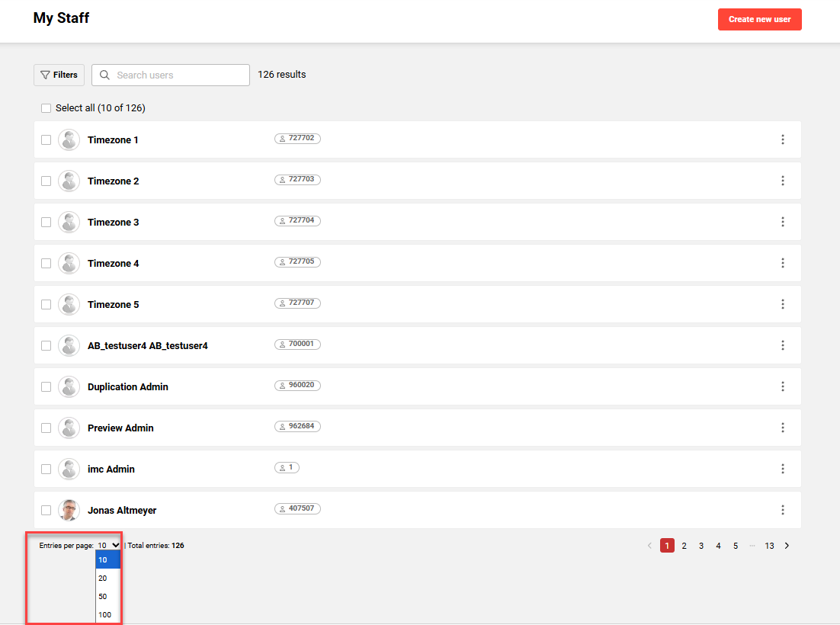Open the Filters panel

click(x=59, y=75)
